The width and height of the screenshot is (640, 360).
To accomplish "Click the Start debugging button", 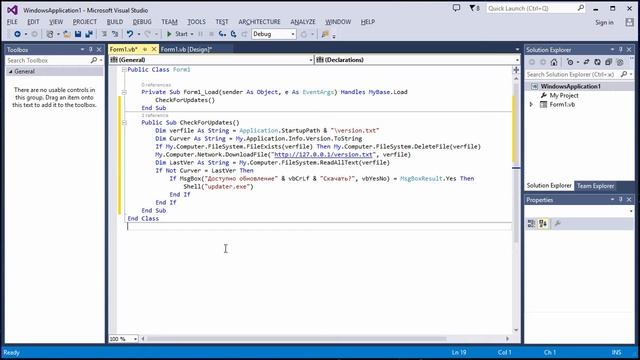I will click(x=178, y=34).
